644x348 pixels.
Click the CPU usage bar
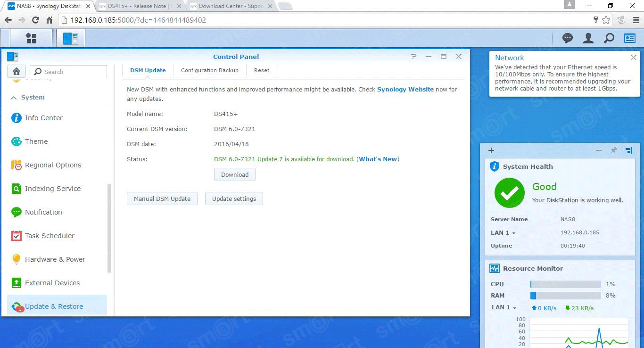tap(566, 284)
